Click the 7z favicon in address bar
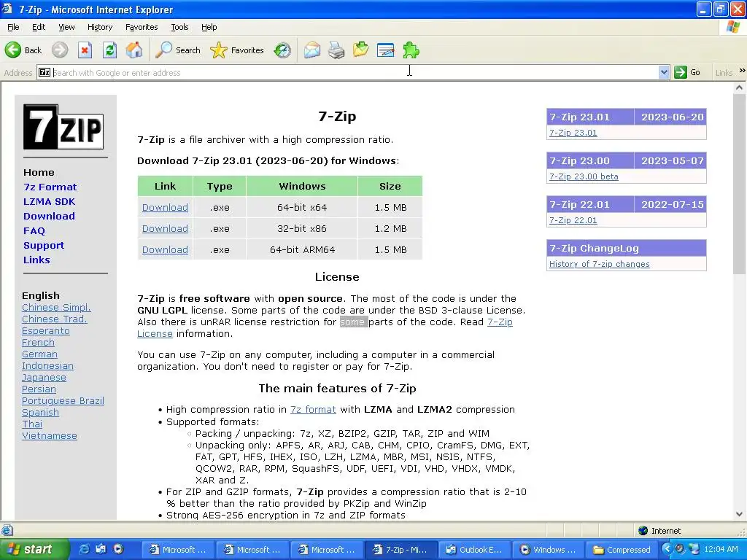This screenshot has width=747, height=560. coord(44,72)
